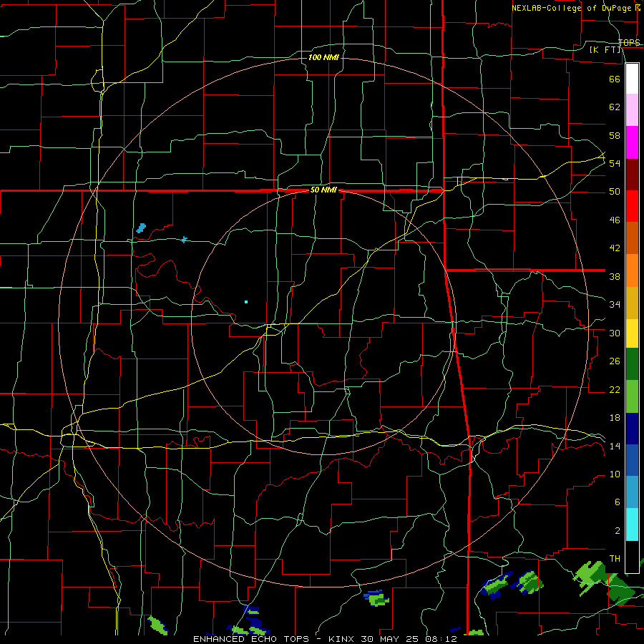644x644 pixels.
Task: Click the '66' legend value
Action: point(615,79)
